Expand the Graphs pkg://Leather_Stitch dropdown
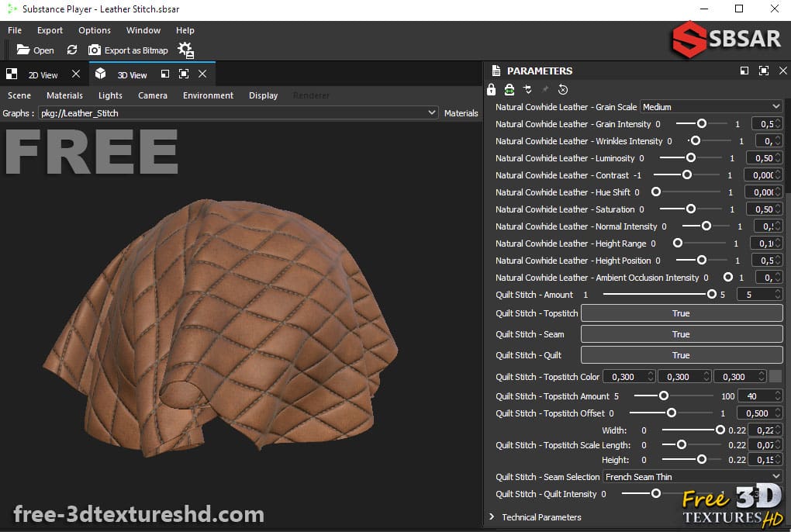This screenshot has height=532, width=791. (x=238, y=113)
